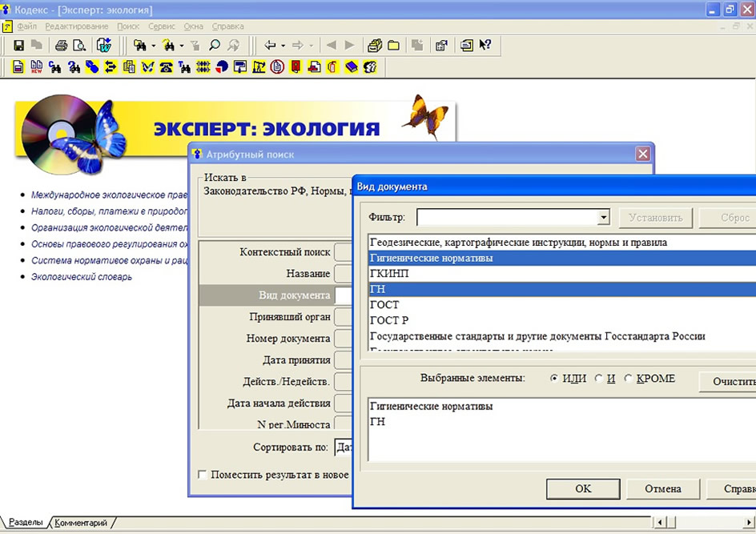Open the Back history dropdown arrow

click(x=283, y=46)
